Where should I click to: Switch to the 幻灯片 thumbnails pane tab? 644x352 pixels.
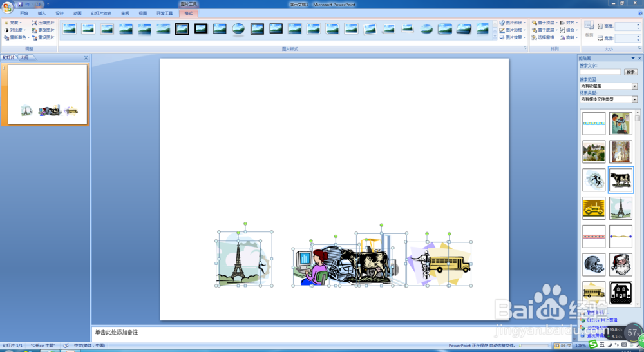click(8, 58)
